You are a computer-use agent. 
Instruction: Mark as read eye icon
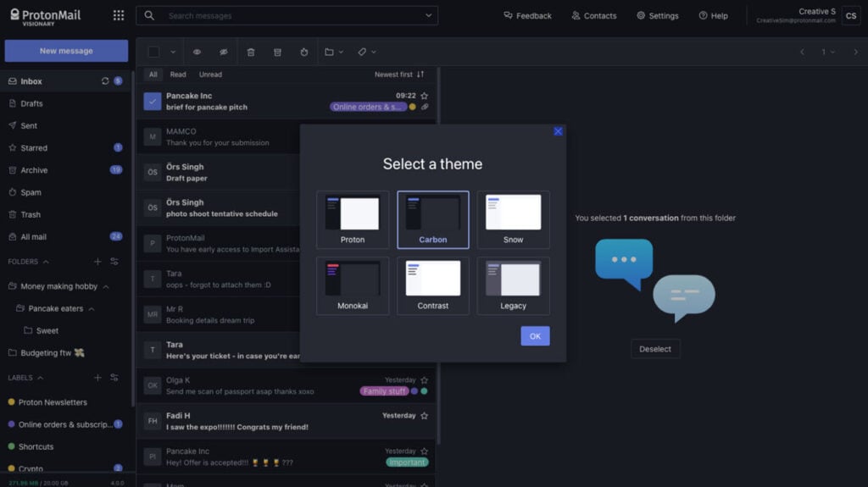pyautogui.click(x=197, y=52)
